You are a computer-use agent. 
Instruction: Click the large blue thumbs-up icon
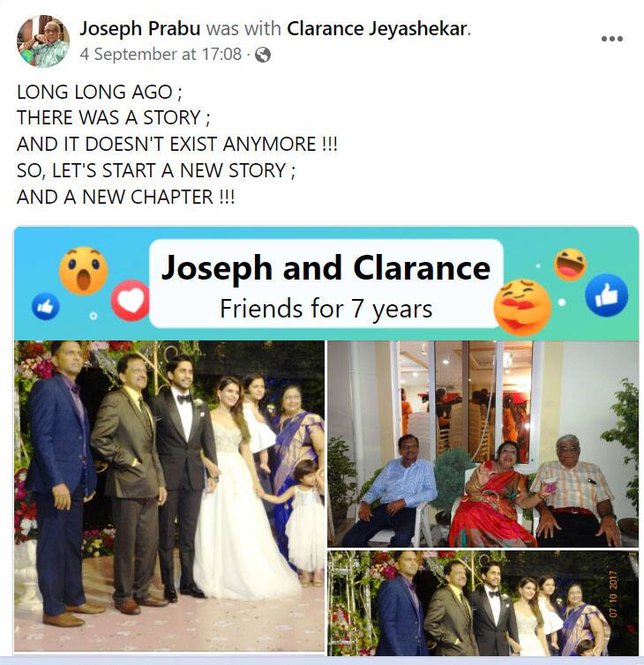606,295
